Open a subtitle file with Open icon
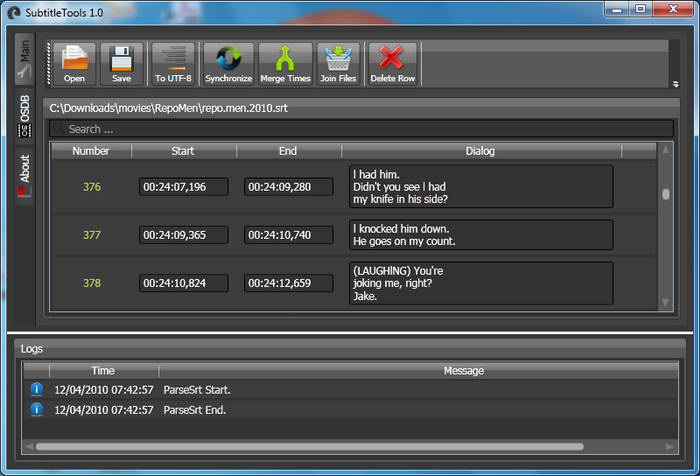Viewport: 700px width, 476px height. pos(74,64)
